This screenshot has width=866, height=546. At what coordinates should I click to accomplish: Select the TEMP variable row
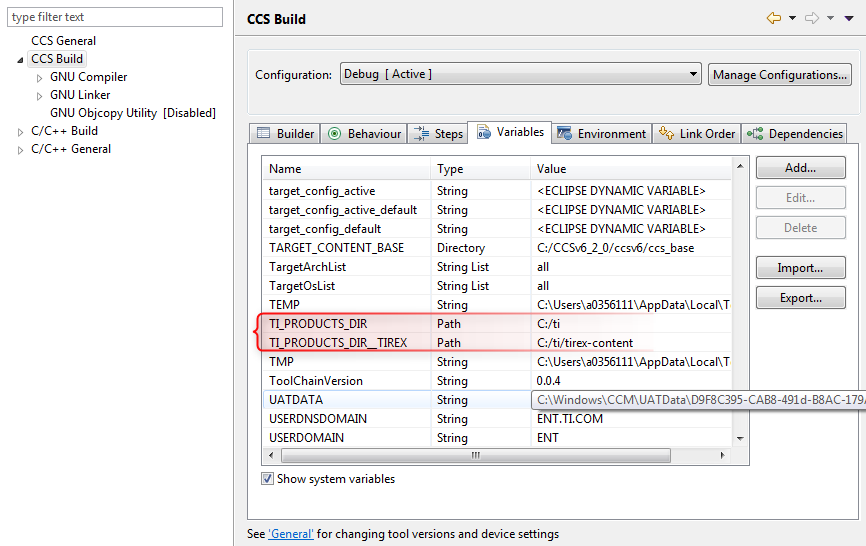tap(497, 305)
